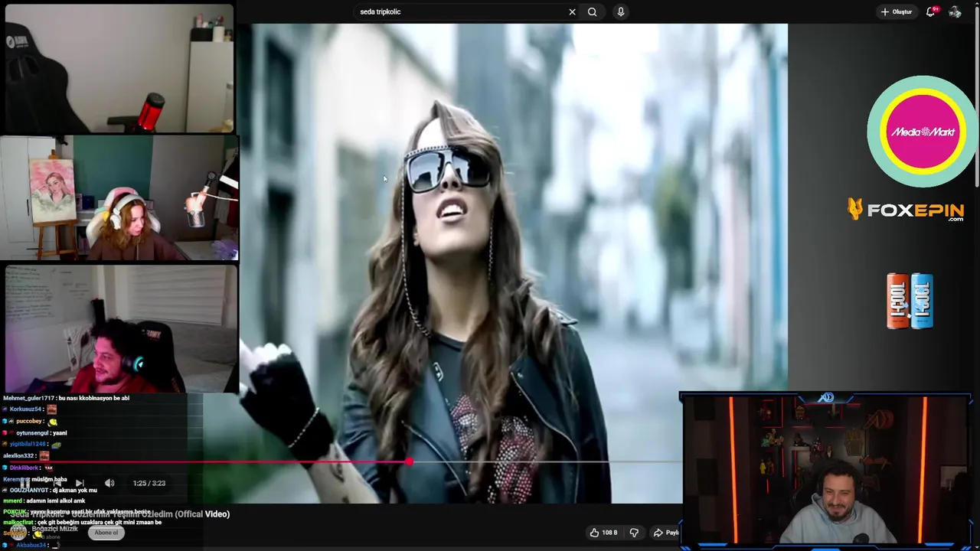
Task: Open YouTube notifications bell
Action: [931, 11]
